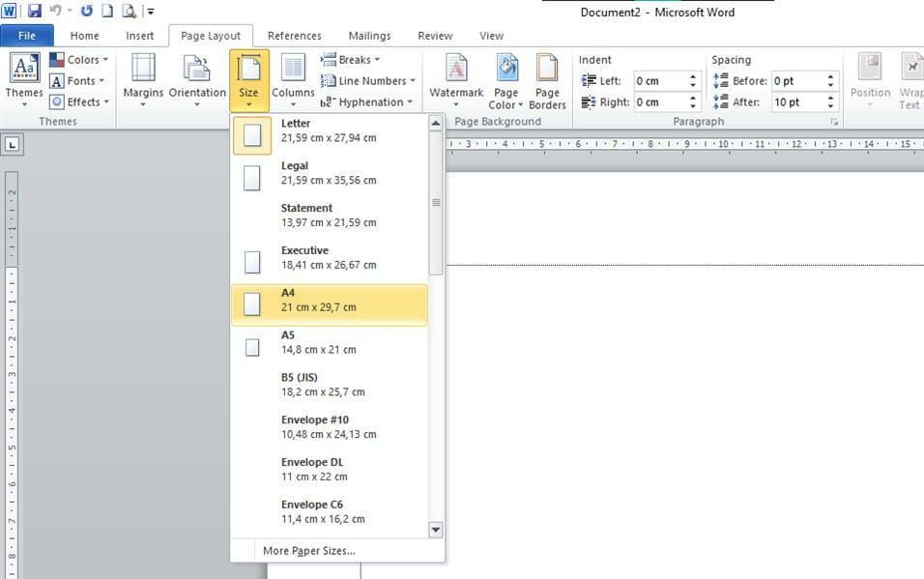Open the File tab
924x579 pixels.
[x=27, y=36]
